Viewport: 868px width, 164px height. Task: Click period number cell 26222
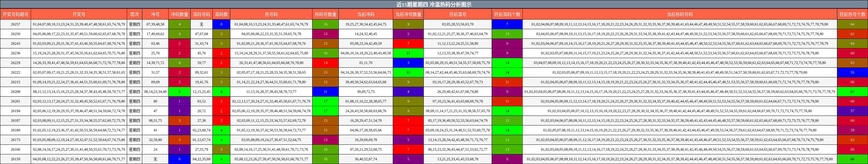[x=15, y=72]
